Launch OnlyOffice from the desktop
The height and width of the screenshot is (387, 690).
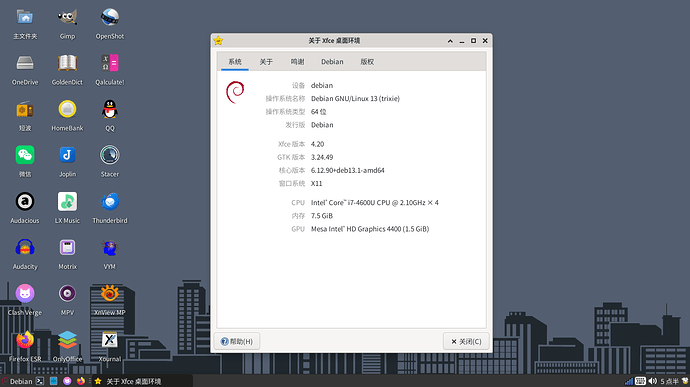(67, 340)
